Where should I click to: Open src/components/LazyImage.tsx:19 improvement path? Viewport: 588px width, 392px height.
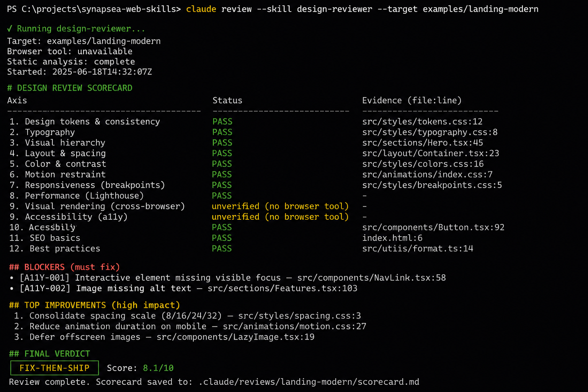pyautogui.click(x=235, y=337)
